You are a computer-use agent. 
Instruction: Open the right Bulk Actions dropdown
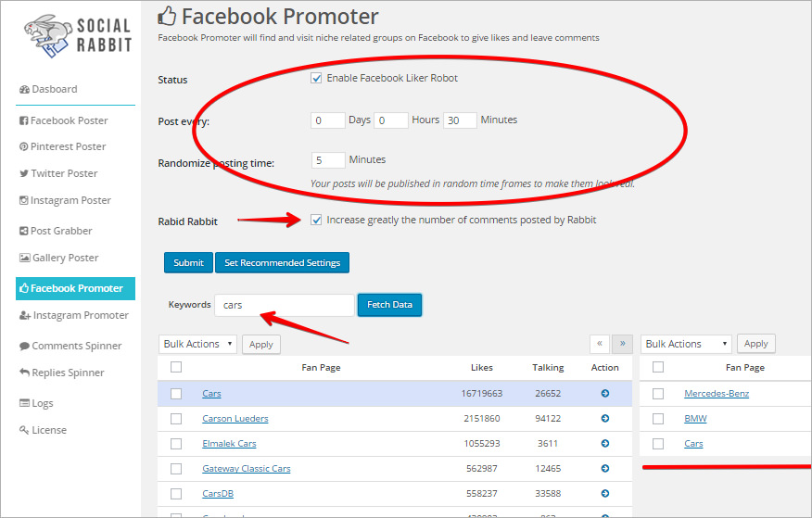686,344
